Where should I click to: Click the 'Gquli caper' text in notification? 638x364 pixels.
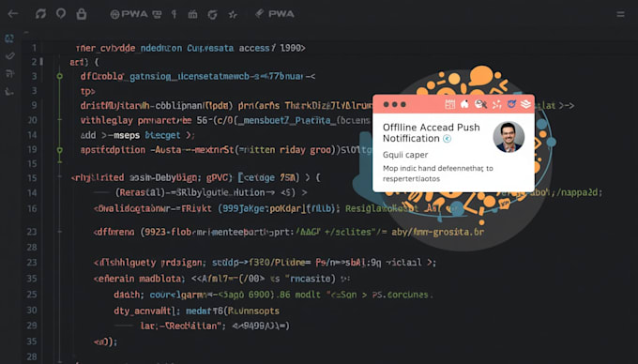405,155
